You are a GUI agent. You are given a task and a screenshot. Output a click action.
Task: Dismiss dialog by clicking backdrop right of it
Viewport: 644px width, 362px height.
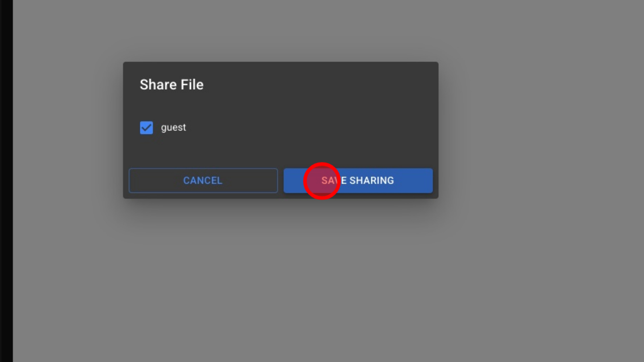pos(533,133)
